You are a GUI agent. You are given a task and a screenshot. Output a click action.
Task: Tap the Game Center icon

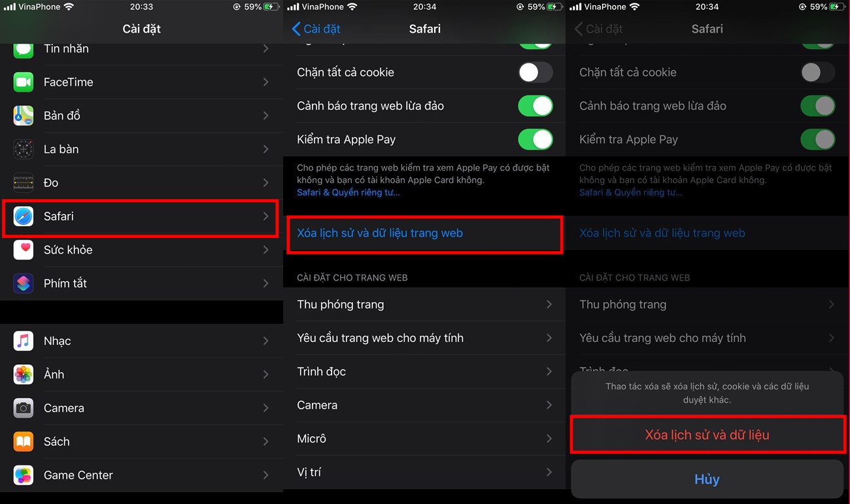(24, 475)
